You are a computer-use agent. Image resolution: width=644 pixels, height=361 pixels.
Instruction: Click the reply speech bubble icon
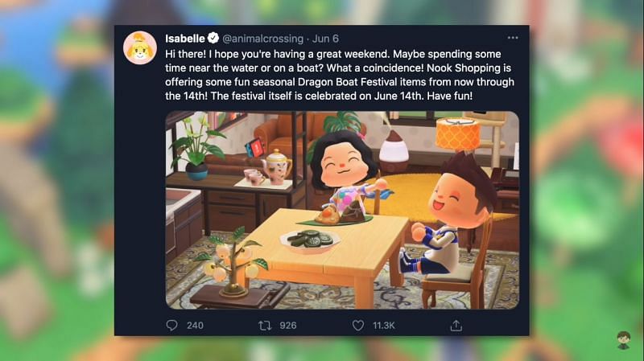(x=171, y=326)
